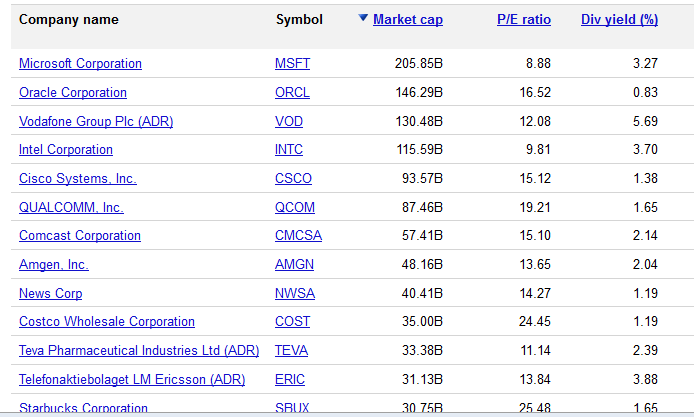Screen dimensions: 694x417
Task: Select Microsoft dividend yield 3.27
Action: (645, 63)
